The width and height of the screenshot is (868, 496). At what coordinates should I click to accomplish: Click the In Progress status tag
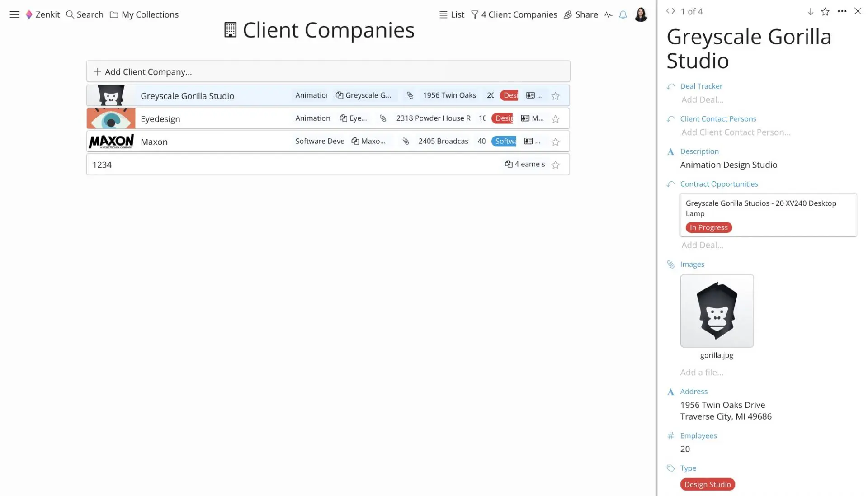(708, 227)
